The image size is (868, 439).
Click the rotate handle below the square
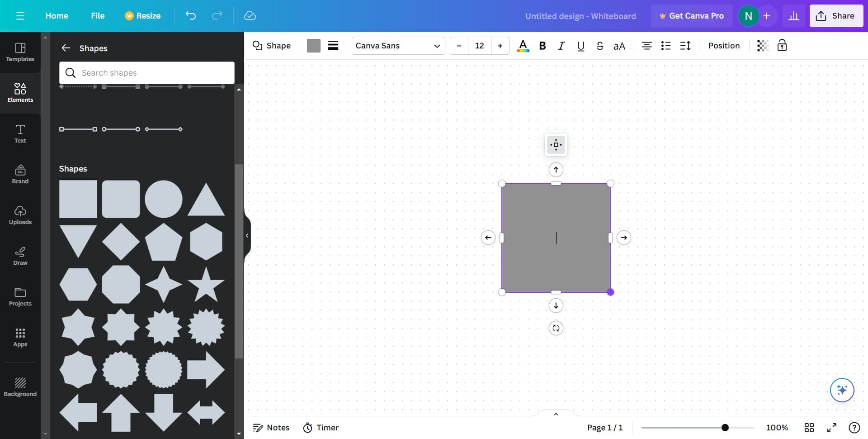556,328
